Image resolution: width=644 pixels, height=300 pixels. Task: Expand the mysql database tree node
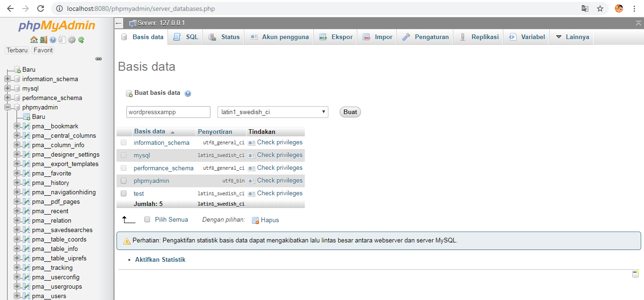coord(8,88)
